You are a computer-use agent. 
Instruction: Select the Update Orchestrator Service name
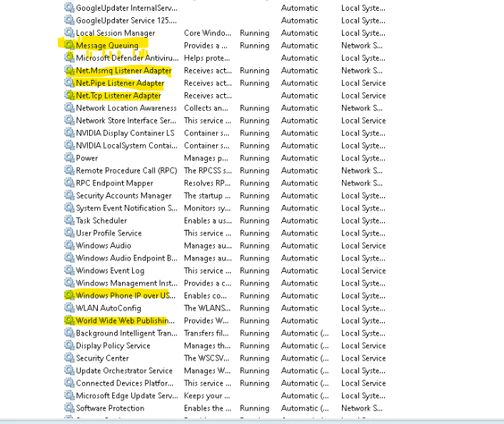[x=124, y=370]
